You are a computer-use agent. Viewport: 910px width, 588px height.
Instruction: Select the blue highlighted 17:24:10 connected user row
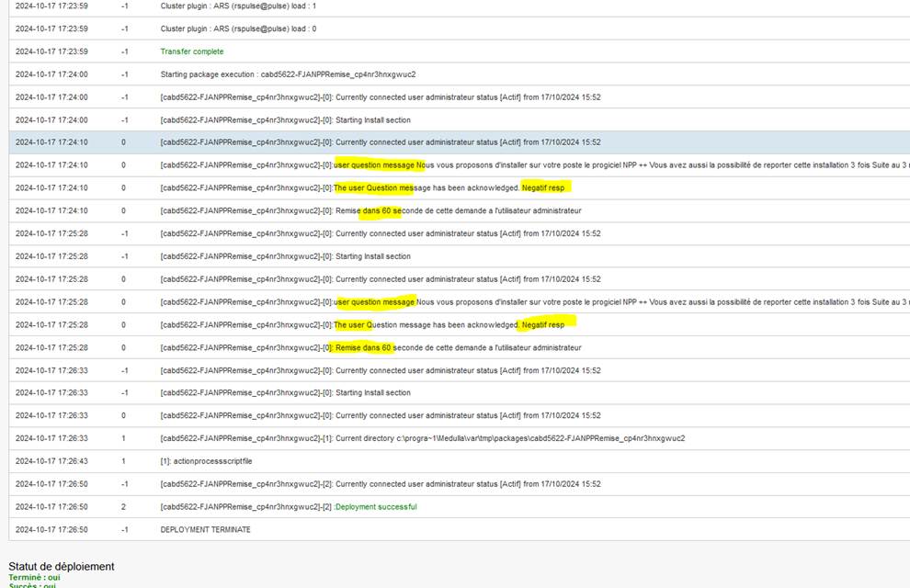point(380,142)
